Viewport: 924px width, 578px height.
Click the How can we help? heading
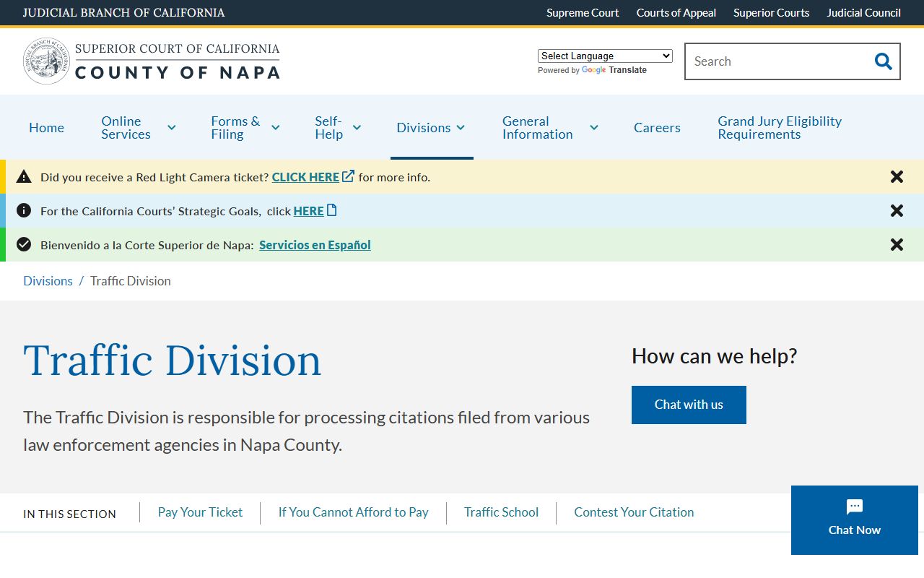715,356
